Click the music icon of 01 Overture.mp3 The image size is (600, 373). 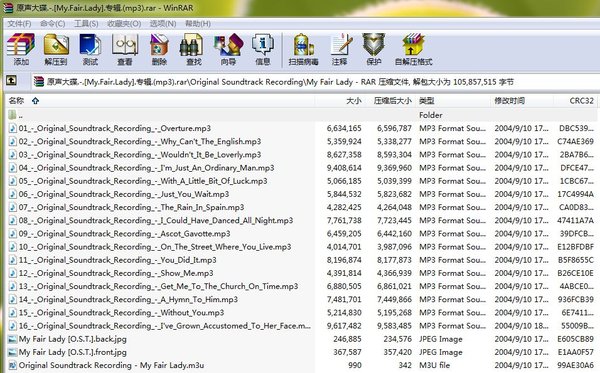13,128
